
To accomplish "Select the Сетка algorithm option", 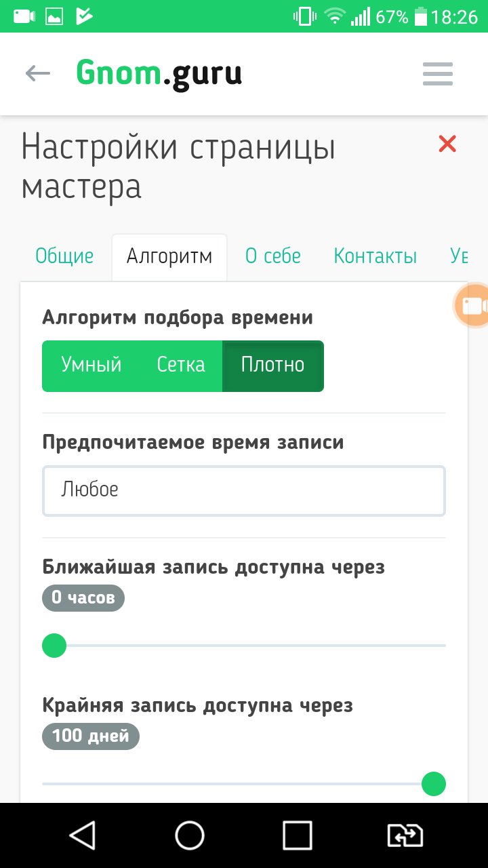I will [x=181, y=366].
